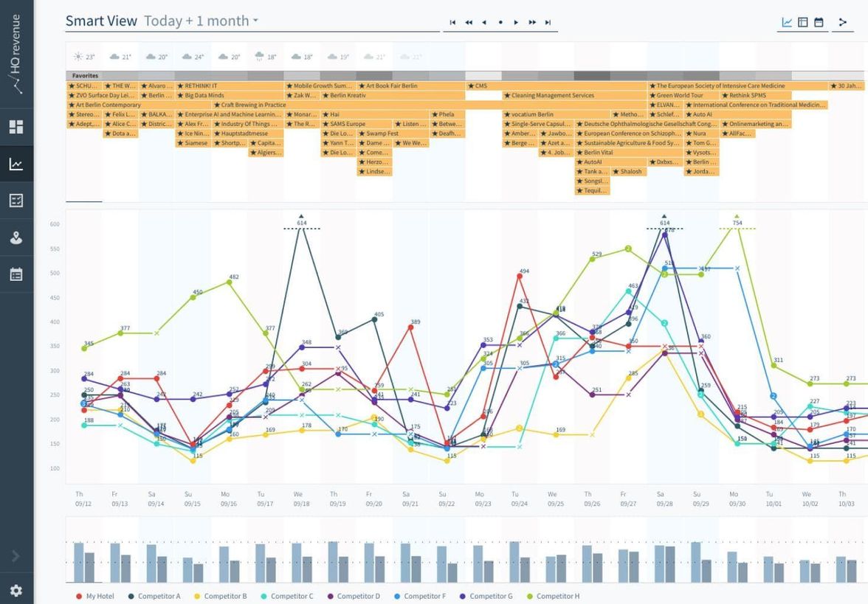The width and height of the screenshot is (868, 604).
Task: Open the map pin icon in sidebar
Action: click(16, 237)
